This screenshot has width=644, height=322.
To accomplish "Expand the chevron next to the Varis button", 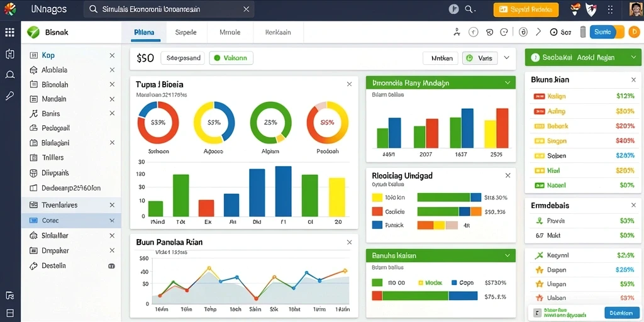I will [506, 58].
